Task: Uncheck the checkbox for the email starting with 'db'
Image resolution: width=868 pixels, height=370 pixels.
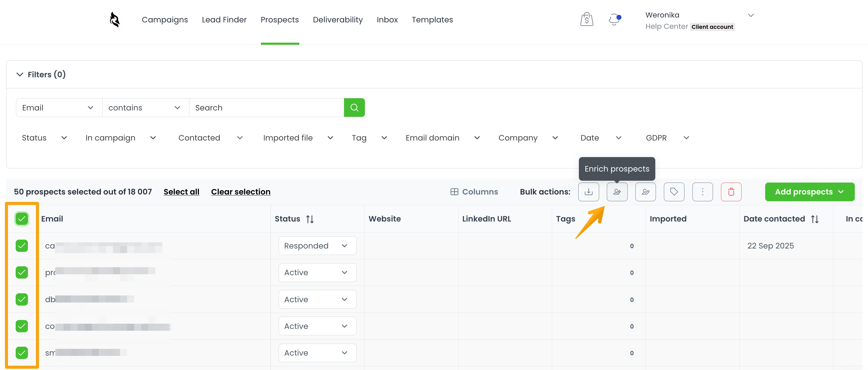Action: [22, 299]
